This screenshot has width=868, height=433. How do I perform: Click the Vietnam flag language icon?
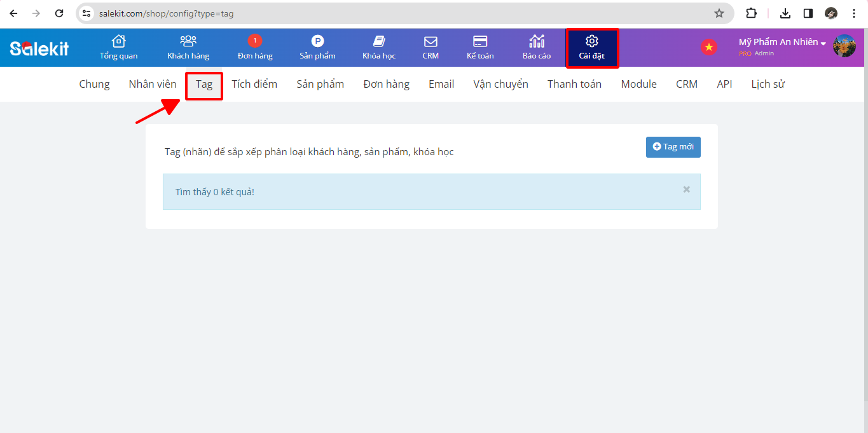[x=708, y=47]
